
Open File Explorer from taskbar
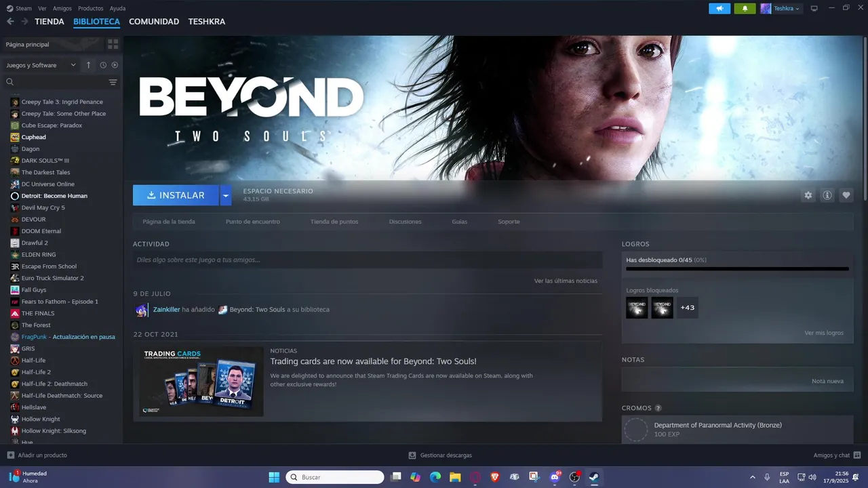coord(455,477)
